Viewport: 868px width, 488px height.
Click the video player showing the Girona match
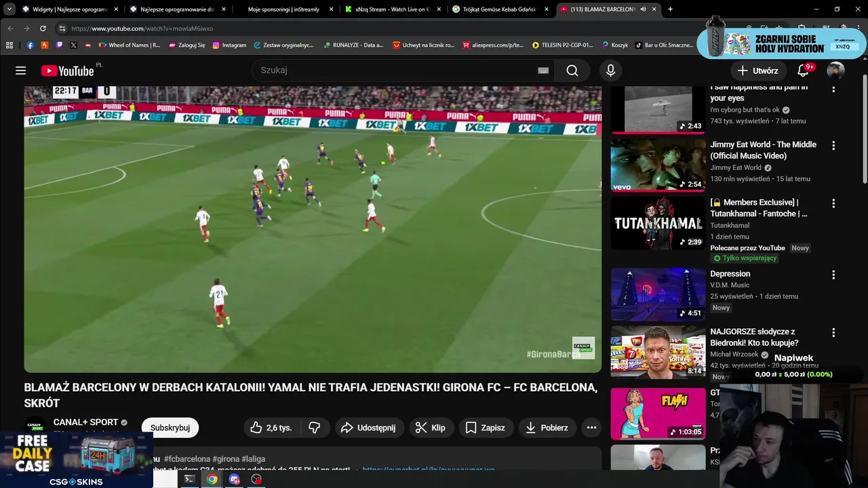pos(313,229)
